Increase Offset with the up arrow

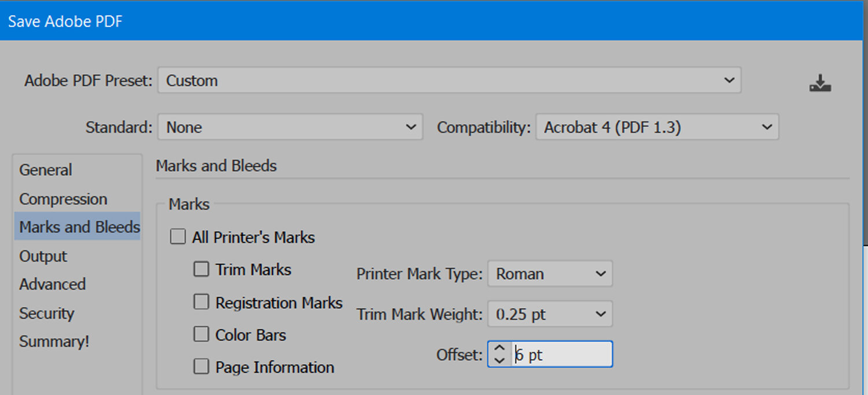pos(500,348)
